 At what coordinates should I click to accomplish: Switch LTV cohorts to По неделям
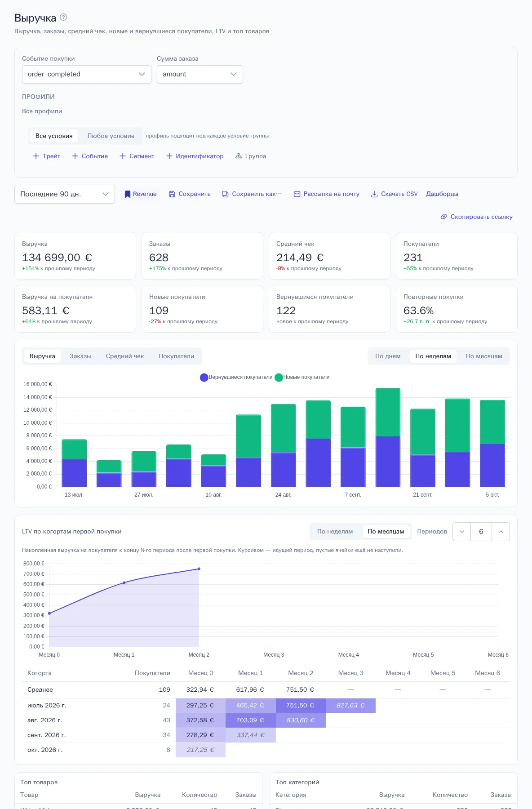(x=335, y=531)
